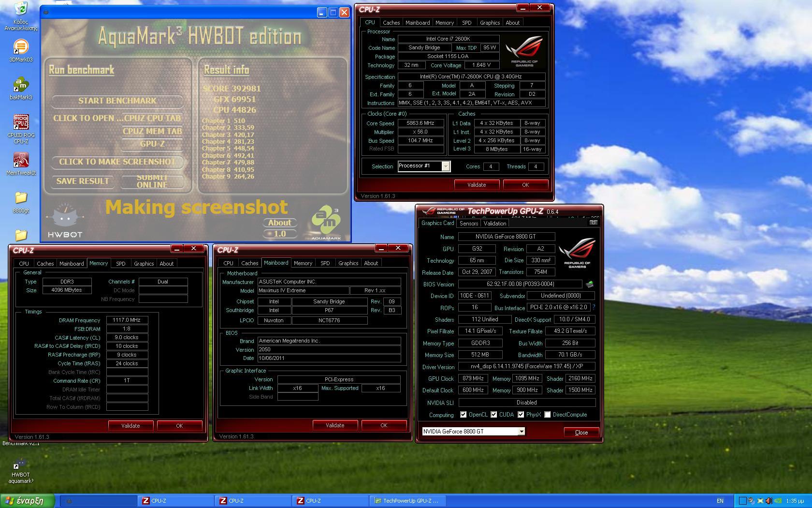Click the 1.0 version button in AquaMark
This screenshot has height=508, width=812.
point(279,234)
